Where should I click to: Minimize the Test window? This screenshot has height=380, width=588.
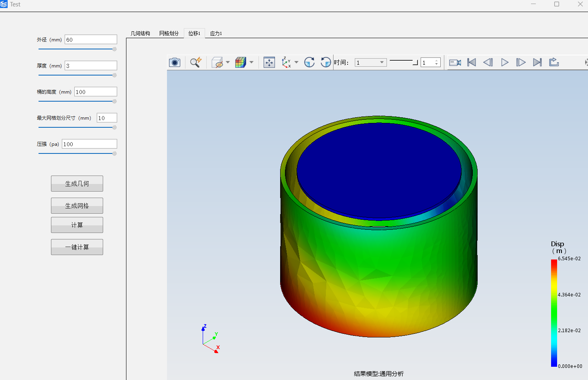[533, 4]
